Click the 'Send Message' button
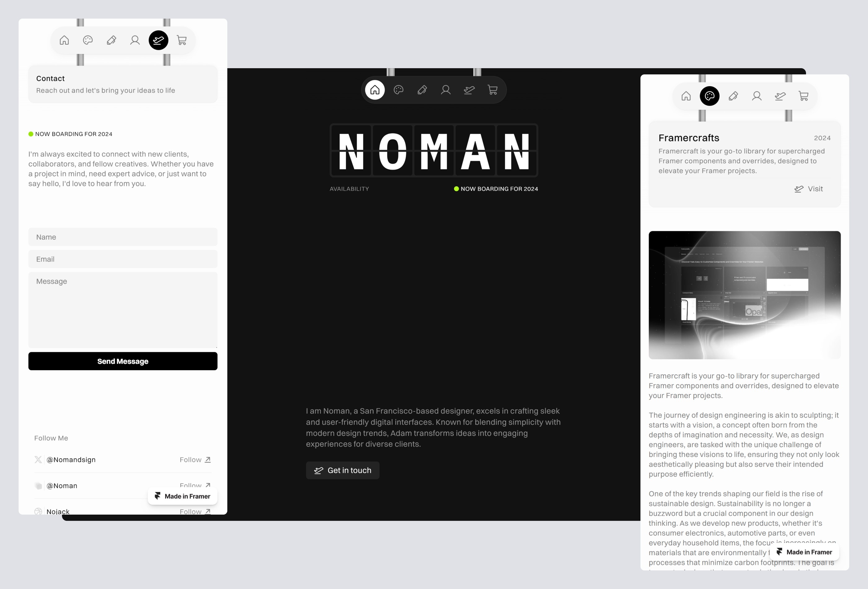The width and height of the screenshot is (868, 589). coord(123,361)
